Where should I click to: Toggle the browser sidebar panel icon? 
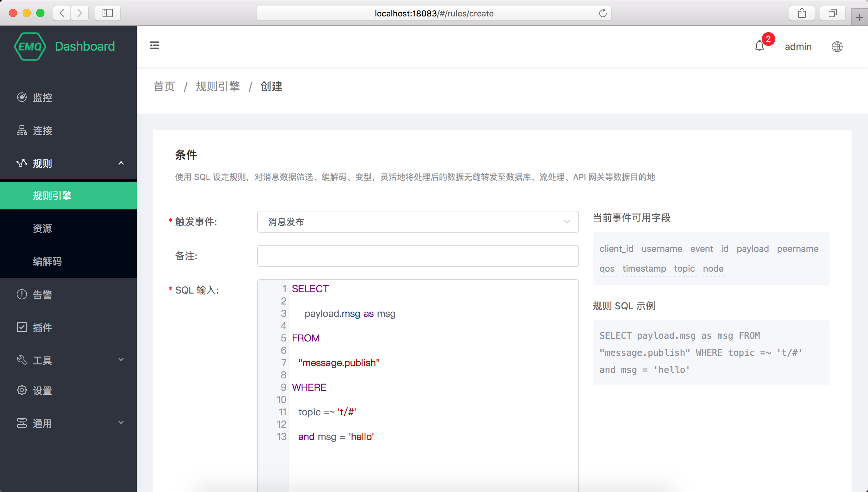click(108, 13)
